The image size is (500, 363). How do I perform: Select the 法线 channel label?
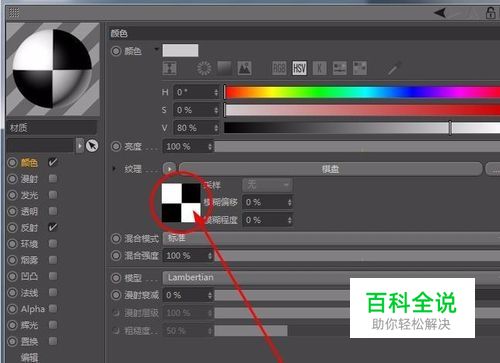click(29, 293)
